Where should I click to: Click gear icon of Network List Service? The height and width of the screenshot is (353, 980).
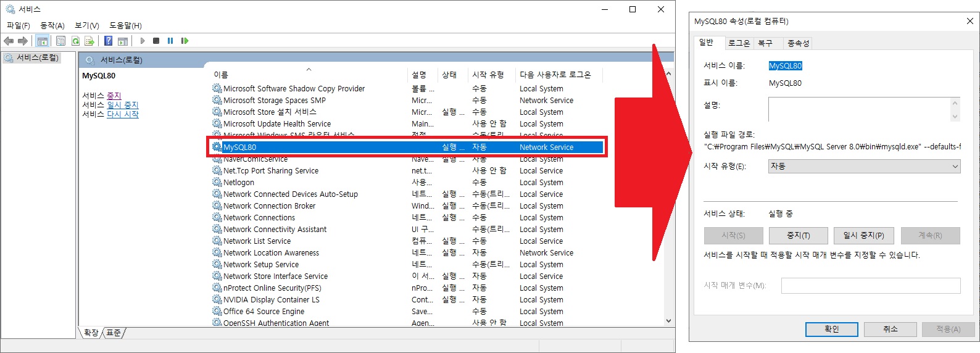(217, 241)
